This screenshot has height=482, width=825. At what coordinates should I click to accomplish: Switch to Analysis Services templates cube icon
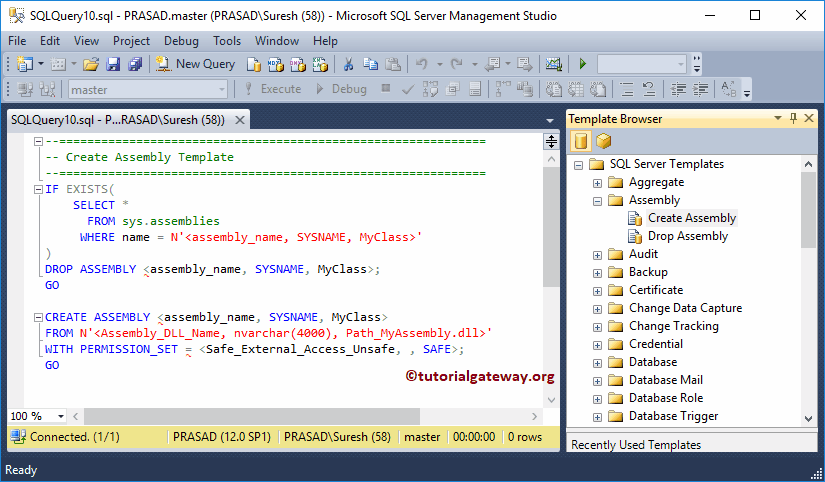coord(603,141)
